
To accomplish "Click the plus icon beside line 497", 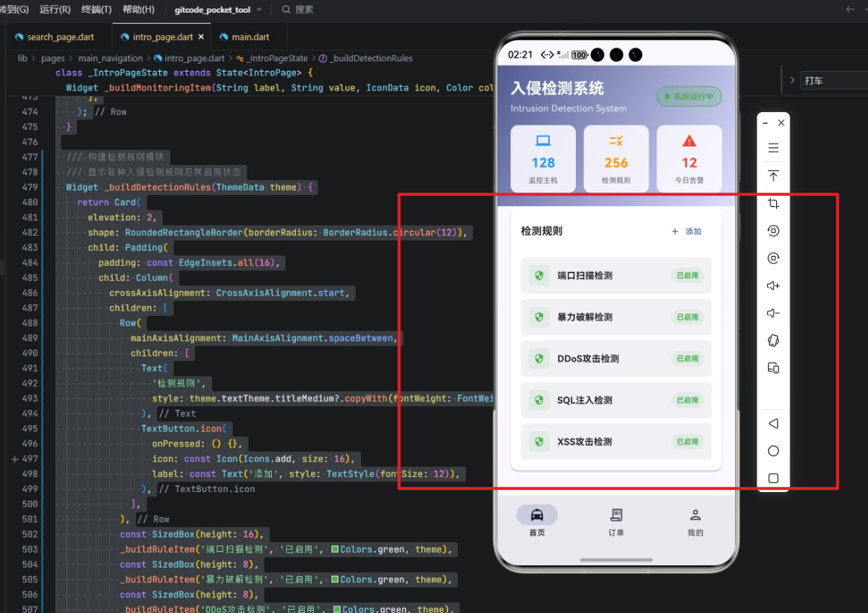I will tap(14, 458).
